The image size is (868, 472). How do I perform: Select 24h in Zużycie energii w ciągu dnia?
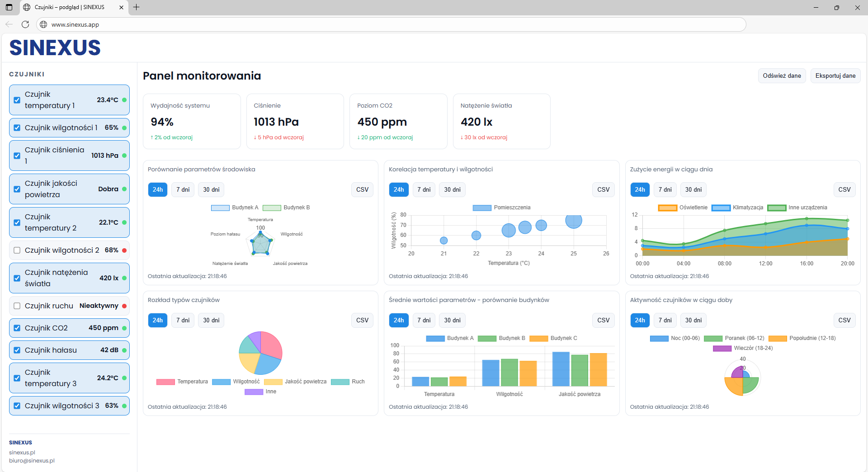tap(640, 190)
